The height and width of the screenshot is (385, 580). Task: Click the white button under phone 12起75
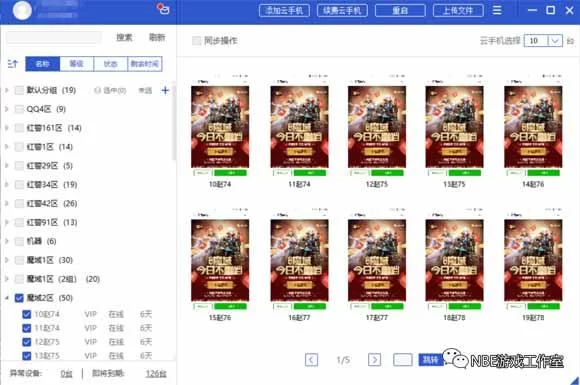pos(359,173)
